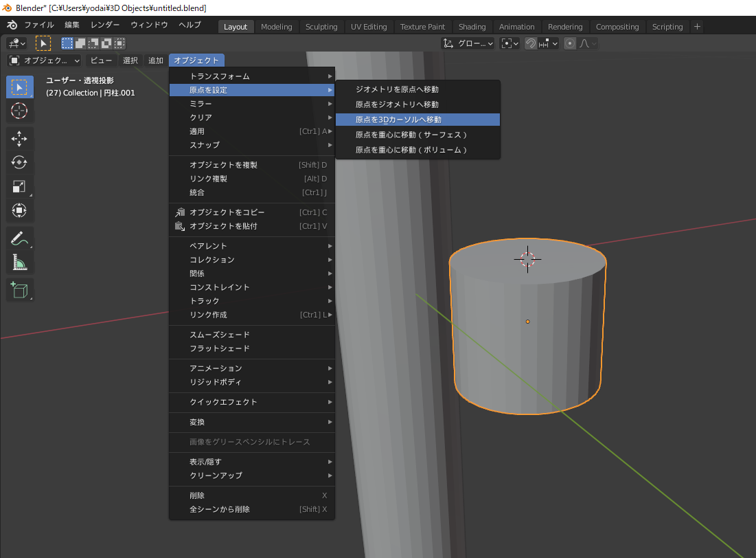Click 全シーンから削除 menu entry

(252, 509)
